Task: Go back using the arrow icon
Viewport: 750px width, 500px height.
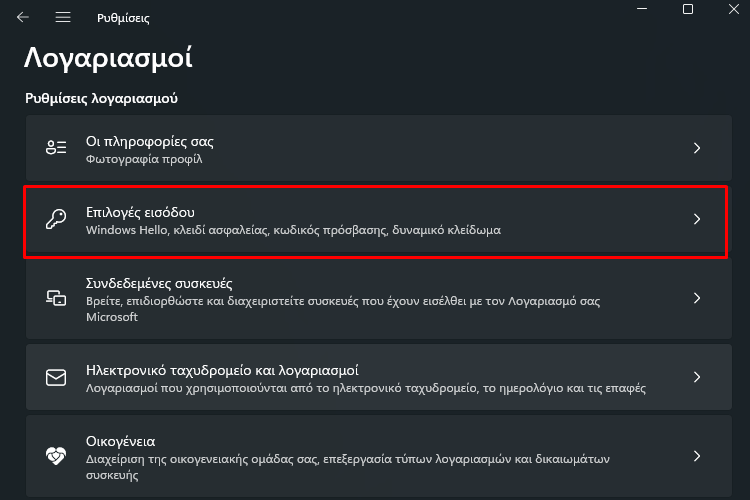Action: [22, 18]
